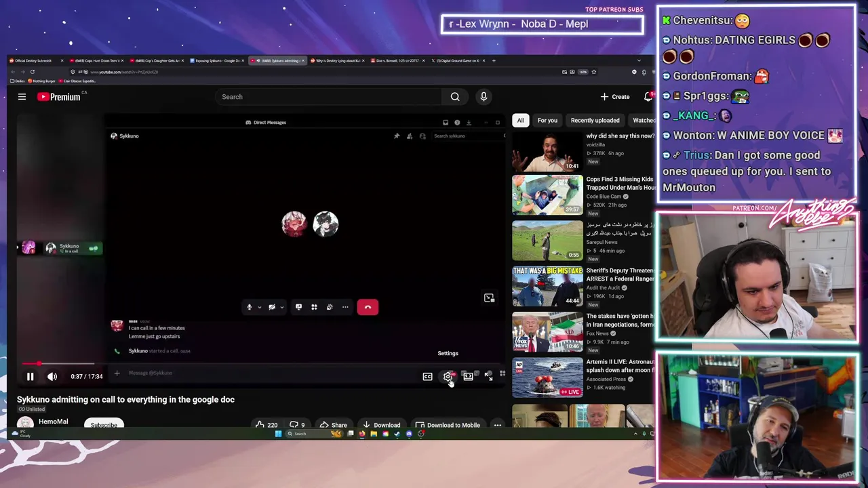Open the Create button
This screenshot has height=488, width=868.
coord(615,97)
